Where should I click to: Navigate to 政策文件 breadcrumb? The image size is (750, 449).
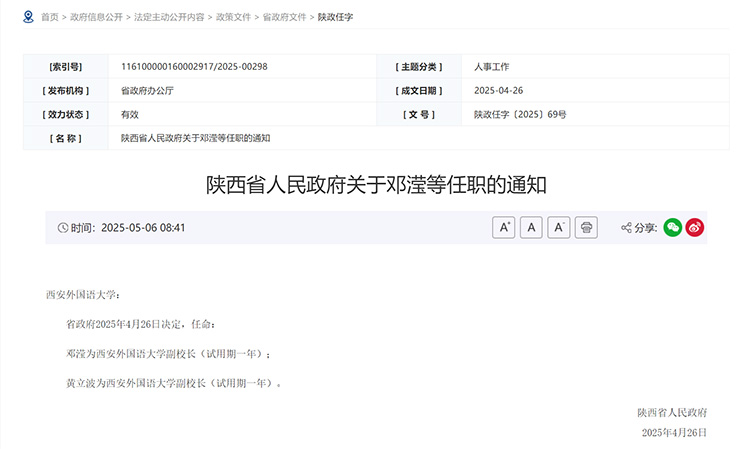point(229,18)
